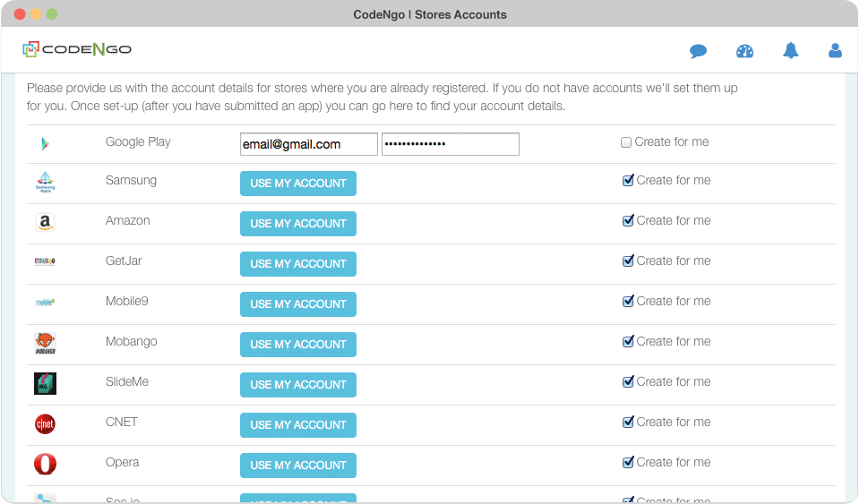Uncheck Create for me for GetJar
860x504 pixels.
(x=628, y=261)
